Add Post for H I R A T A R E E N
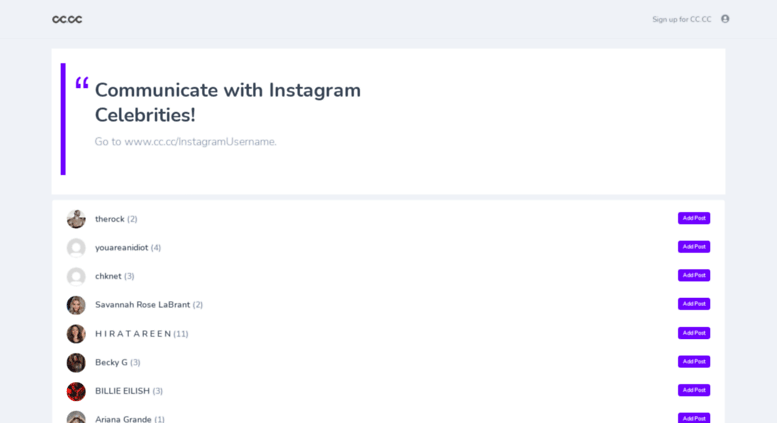The image size is (777, 423). pyautogui.click(x=694, y=333)
